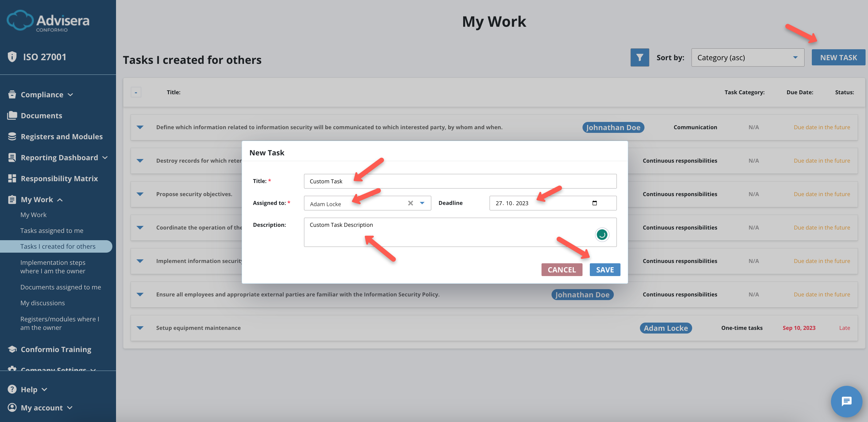The width and height of the screenshot is (868, 422).
Task: Open the emoji picker in Description field
Action: coord(602,234)
